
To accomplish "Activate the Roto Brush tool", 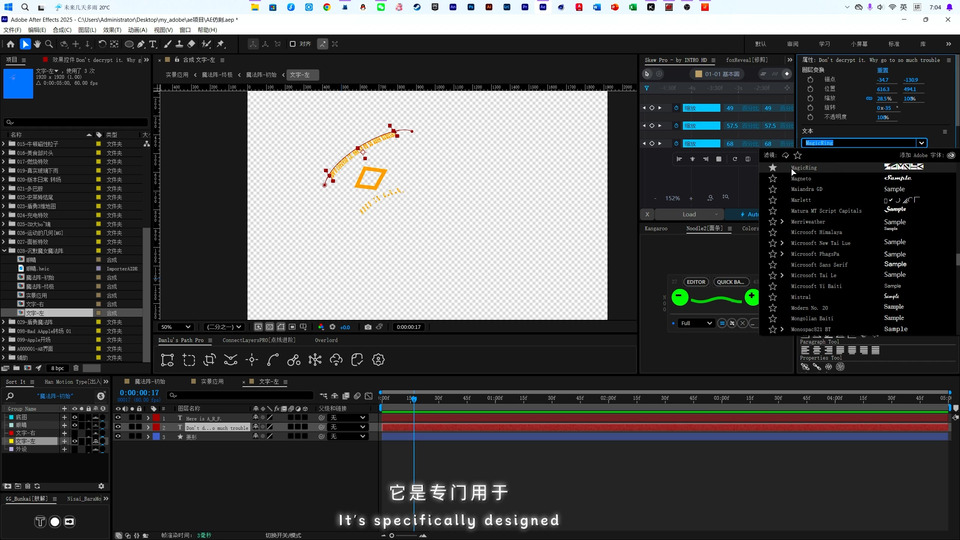I will point(206,44).
